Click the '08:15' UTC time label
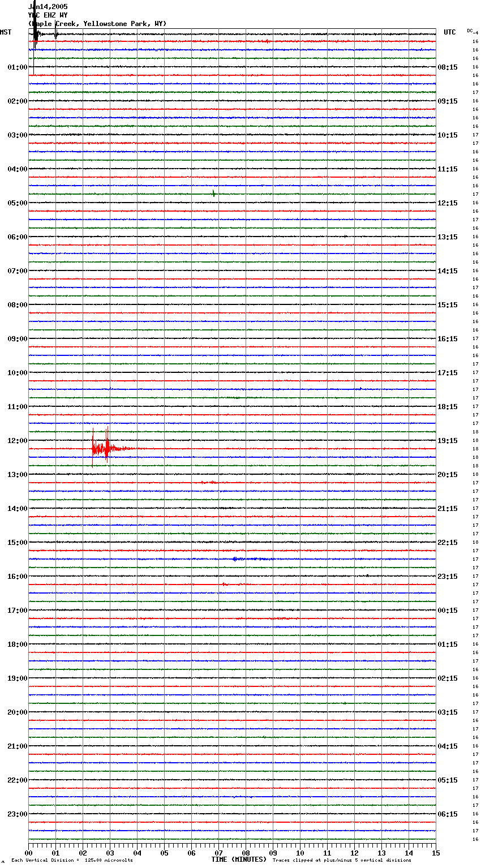 [448, 67]
